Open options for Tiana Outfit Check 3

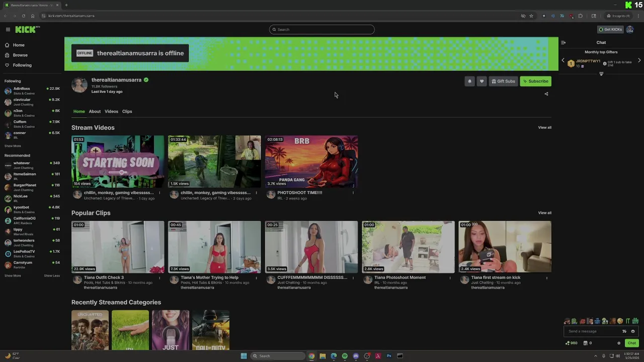(x=159, y=278)
